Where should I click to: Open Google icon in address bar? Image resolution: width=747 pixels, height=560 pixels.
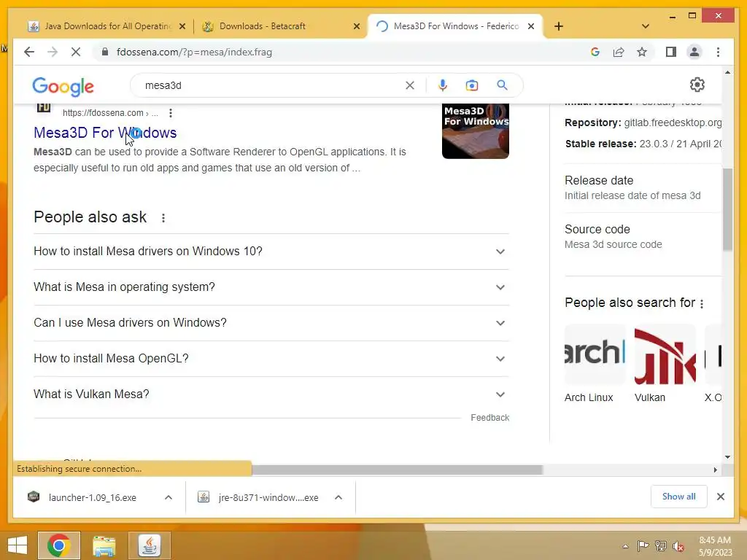click(x=595, y=52)
